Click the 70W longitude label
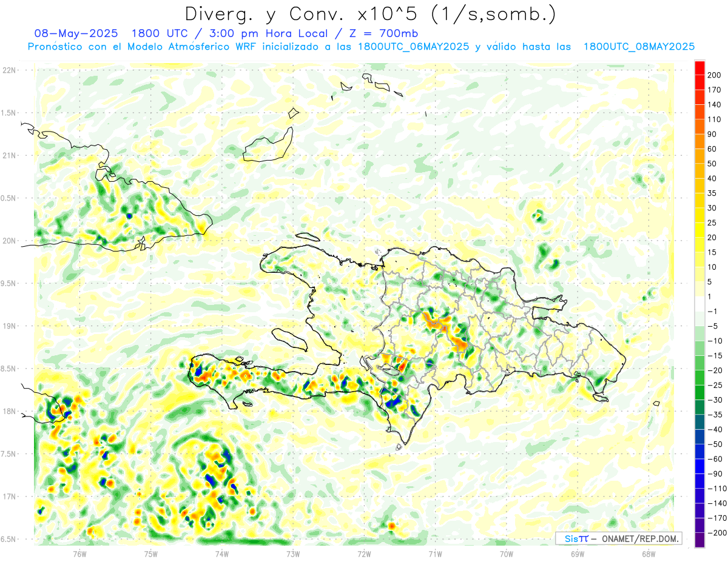The height and width of the screenshot is (562, 728). point(506,554)
